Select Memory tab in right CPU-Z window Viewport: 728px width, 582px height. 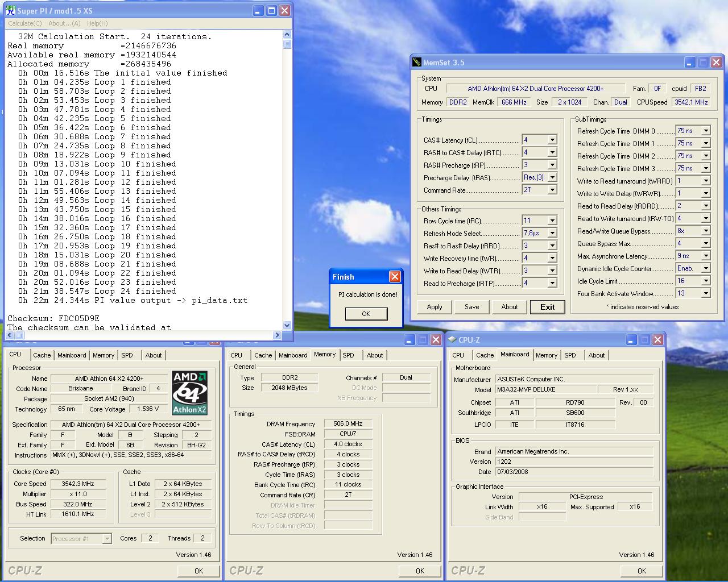coord(547,355)
